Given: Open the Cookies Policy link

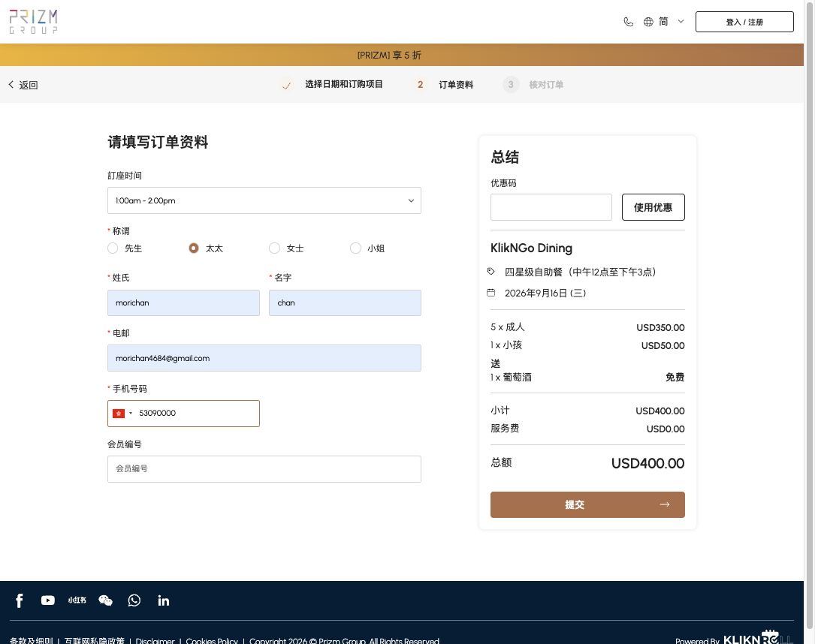Looking at the screenshot, I should pos(212,641).
